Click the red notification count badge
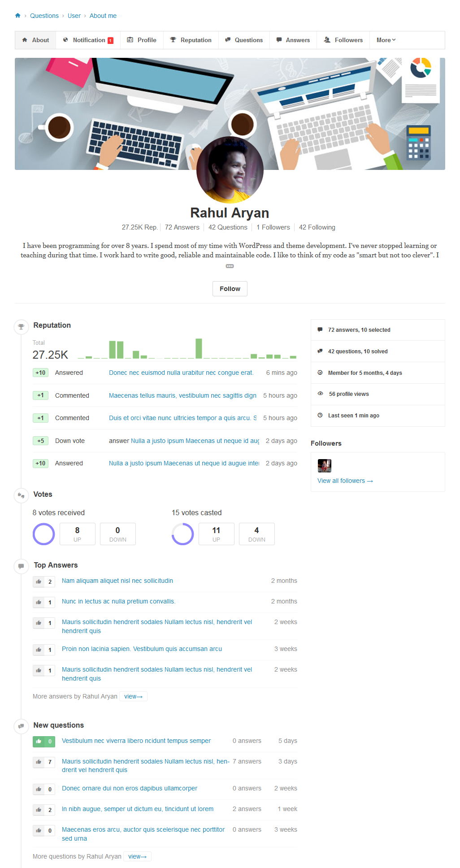 [x=110, y=40]
